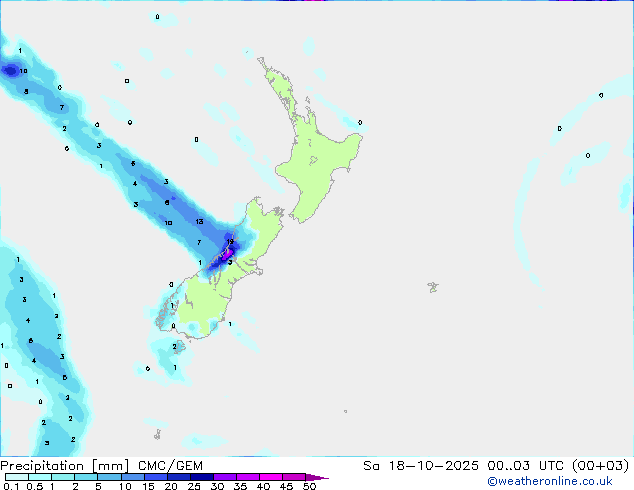Click the 1–2 mm legend swatch

[x=63, y=477]
